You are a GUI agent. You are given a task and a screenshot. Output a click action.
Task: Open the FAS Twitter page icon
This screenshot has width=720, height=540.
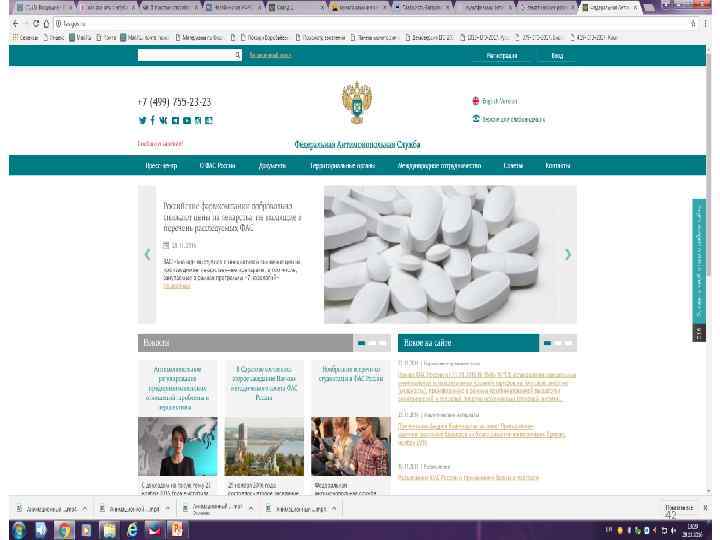click(x=142, y=120)
